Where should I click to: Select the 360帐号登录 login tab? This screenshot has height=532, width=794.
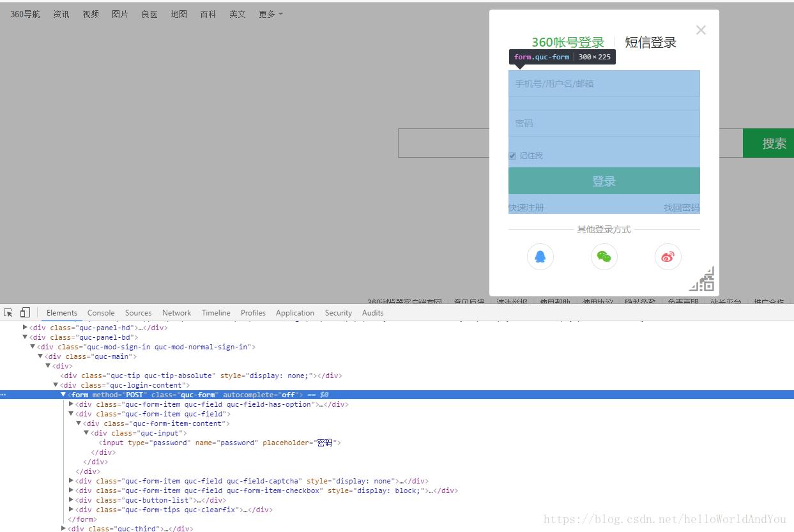pos(568,42)
